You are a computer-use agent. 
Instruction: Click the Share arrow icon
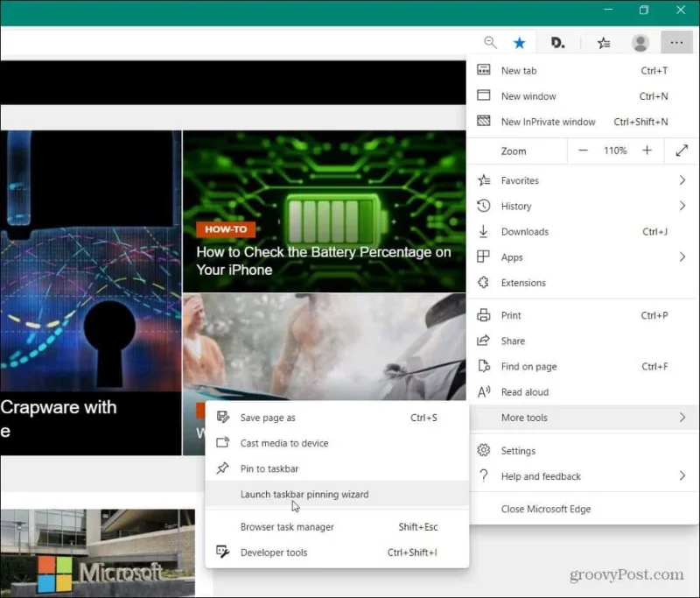point(483,341)
